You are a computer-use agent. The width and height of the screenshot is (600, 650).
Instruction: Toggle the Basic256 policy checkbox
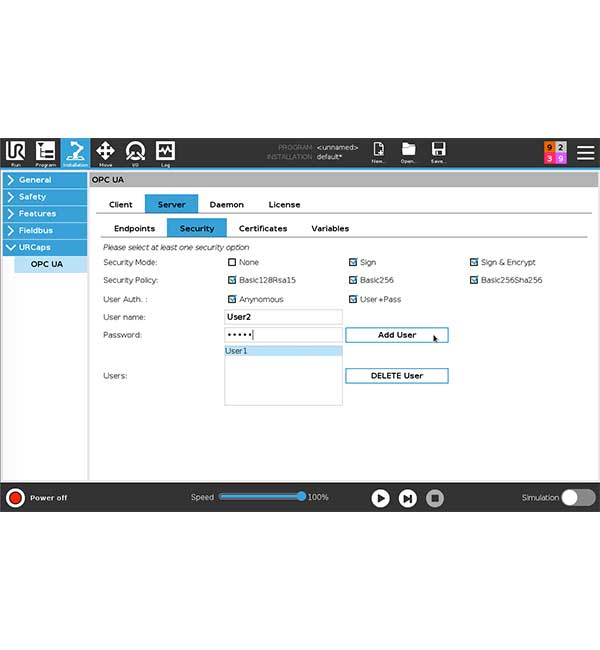[x=353, y=280]
